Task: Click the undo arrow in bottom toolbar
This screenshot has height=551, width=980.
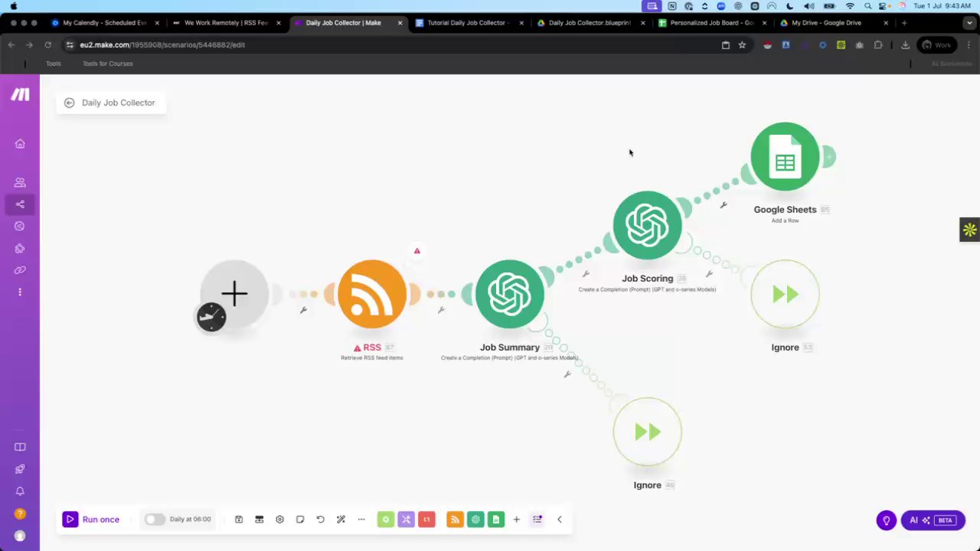Action: click(x=321, y=520)
